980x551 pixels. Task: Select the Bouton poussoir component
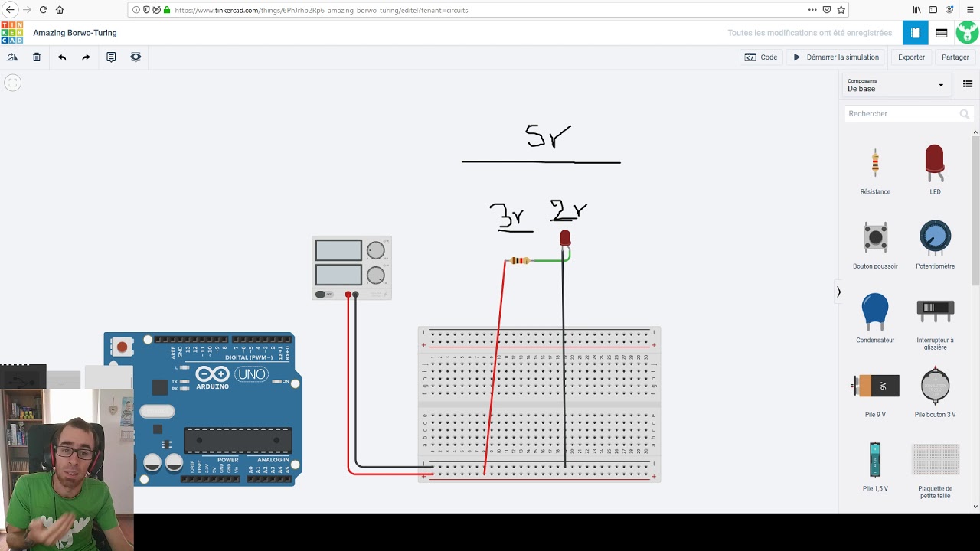pyautogui.click(x=875, y=246)
